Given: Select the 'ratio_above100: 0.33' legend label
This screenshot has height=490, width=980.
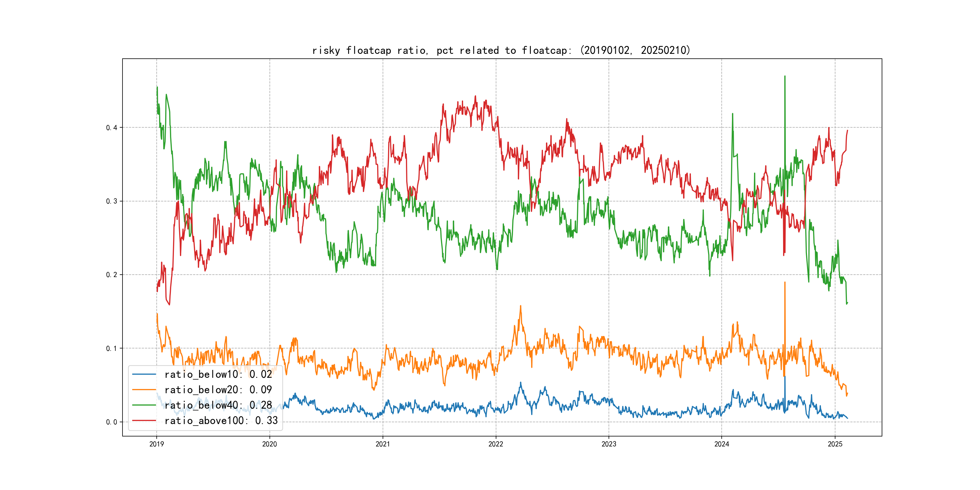Looking at the screenshot, I should [221, 420].
